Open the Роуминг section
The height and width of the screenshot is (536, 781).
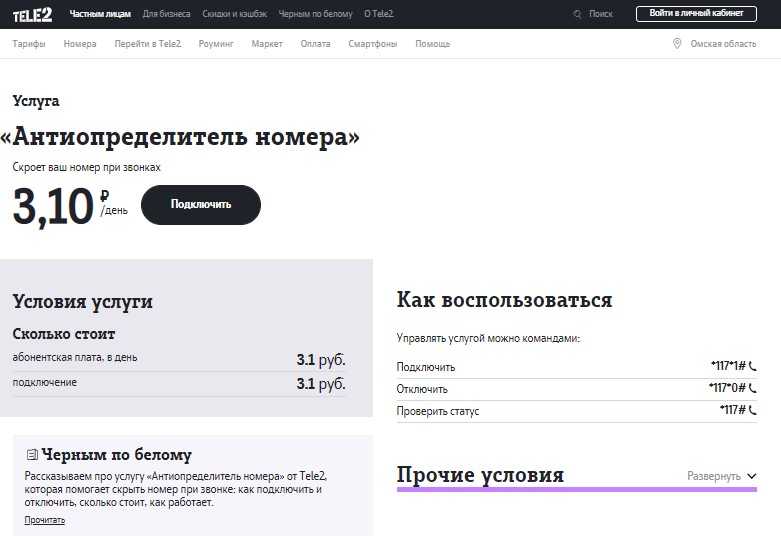point(216,44)
